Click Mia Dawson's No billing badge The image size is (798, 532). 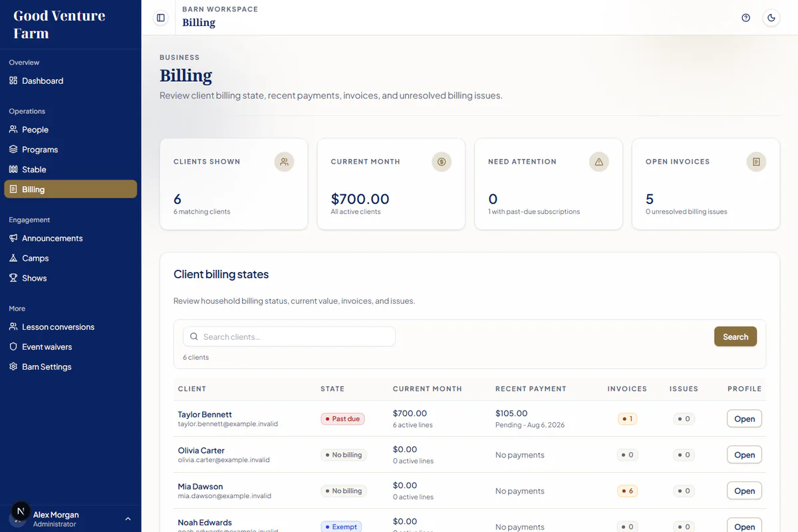click(344, 491)
